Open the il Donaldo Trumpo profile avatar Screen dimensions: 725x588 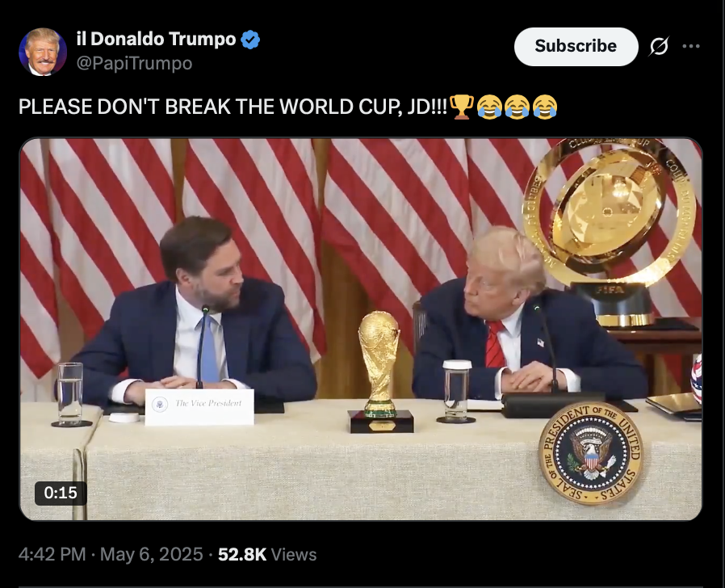pos(43,52)
